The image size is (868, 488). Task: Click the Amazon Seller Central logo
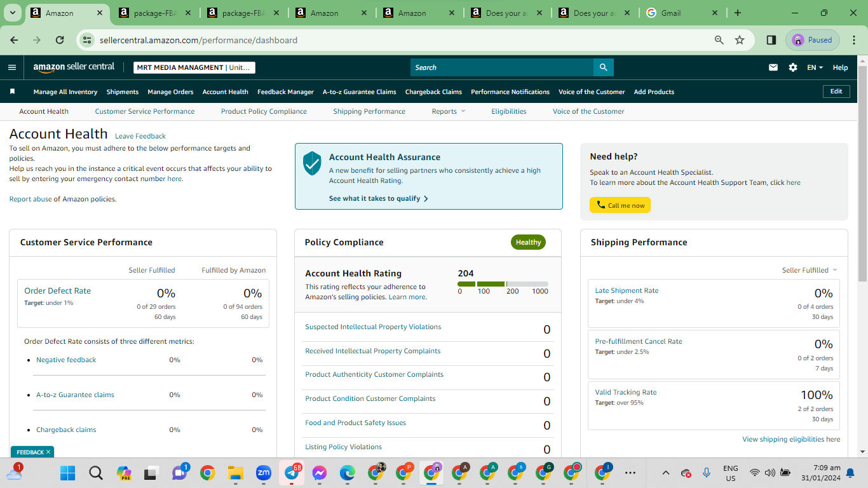(x=74, y=67)
